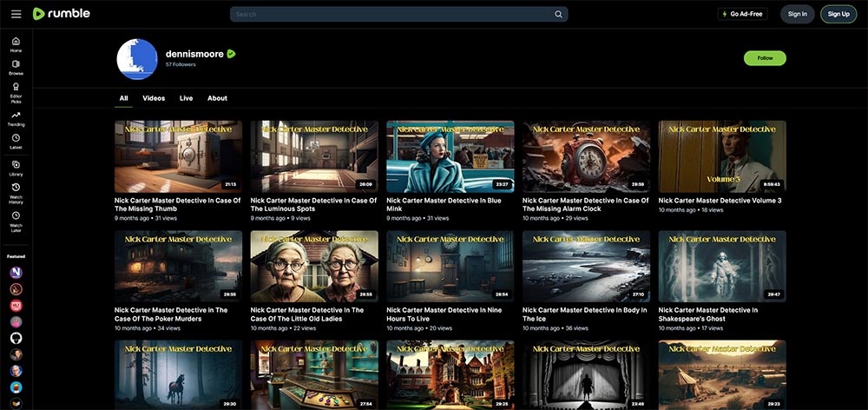The height and width of the screenshot is (410, 868).
Task: Click the 57 Followers text
Action: (181, 65)
